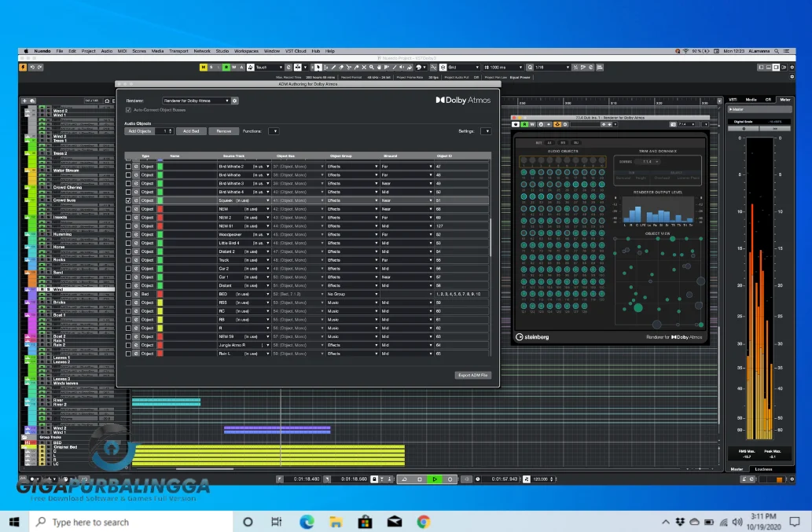Uncheck the checkbox on the Squeak row
Screen dimensions: 812x532
point(129,200)
